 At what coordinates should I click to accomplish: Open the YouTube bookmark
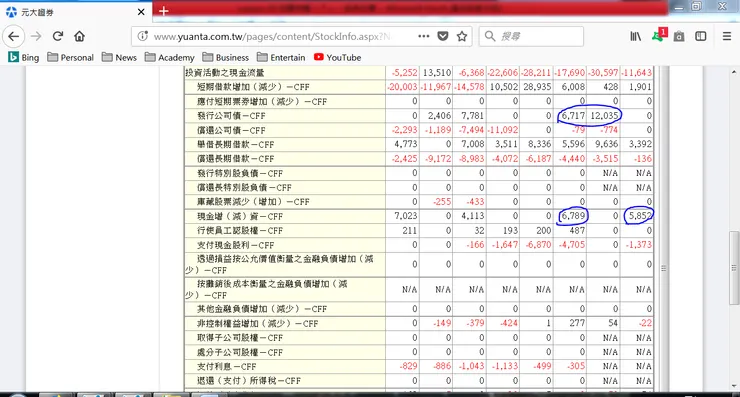click(337, 58)
